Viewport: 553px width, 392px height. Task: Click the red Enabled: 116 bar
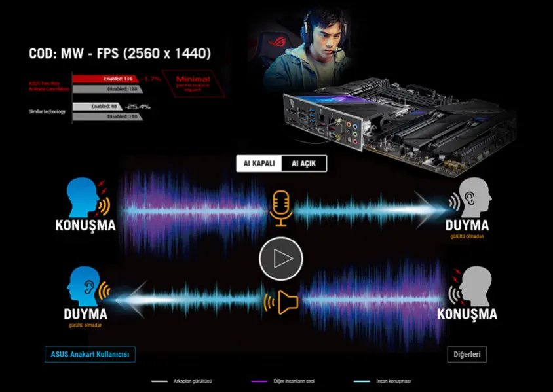(x=105, y=79)
